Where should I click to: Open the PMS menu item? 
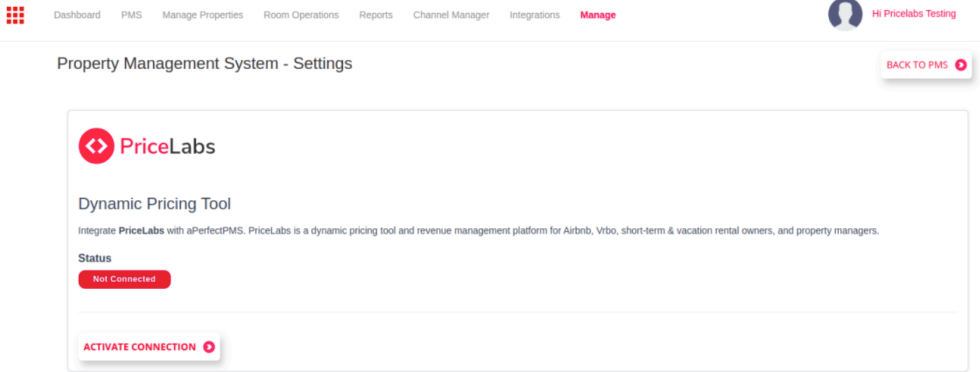[132, 15]
